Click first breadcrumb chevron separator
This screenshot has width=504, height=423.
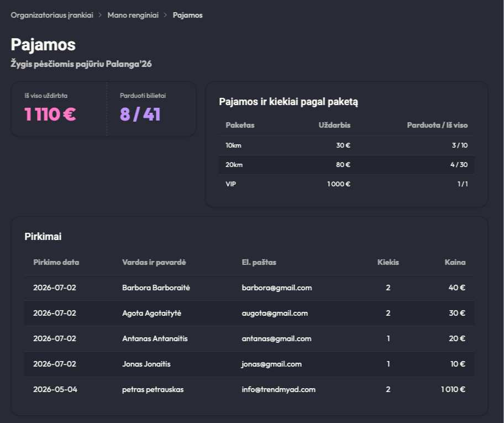[100, 15]
